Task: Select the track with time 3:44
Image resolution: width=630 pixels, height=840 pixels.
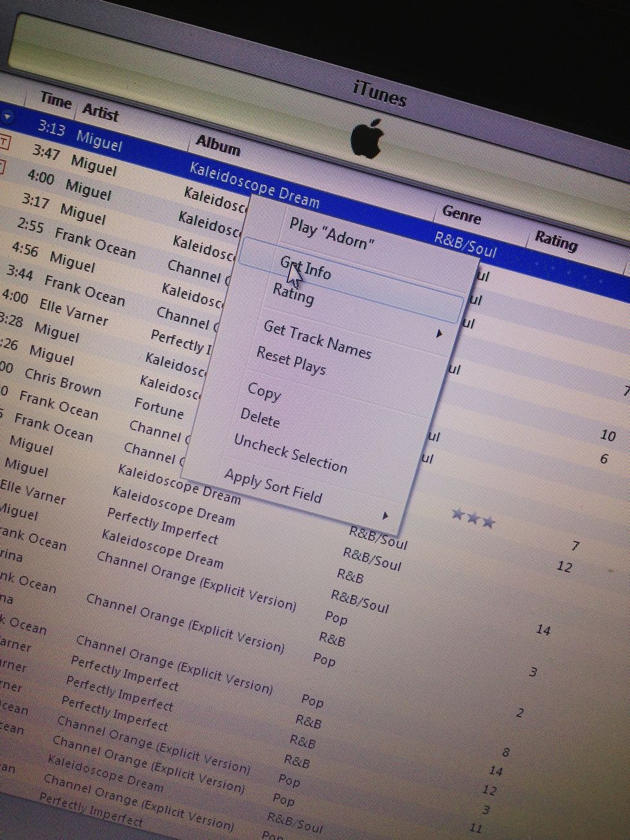Action: 20,273
